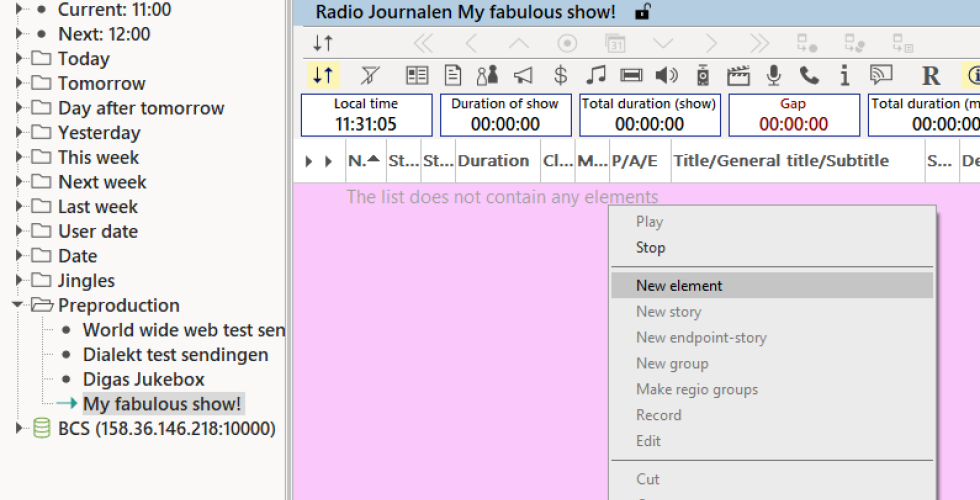Sort by the Duration column header
Image resolution: width=980 pixels, height=500 pixels.
tap(493, 161)
